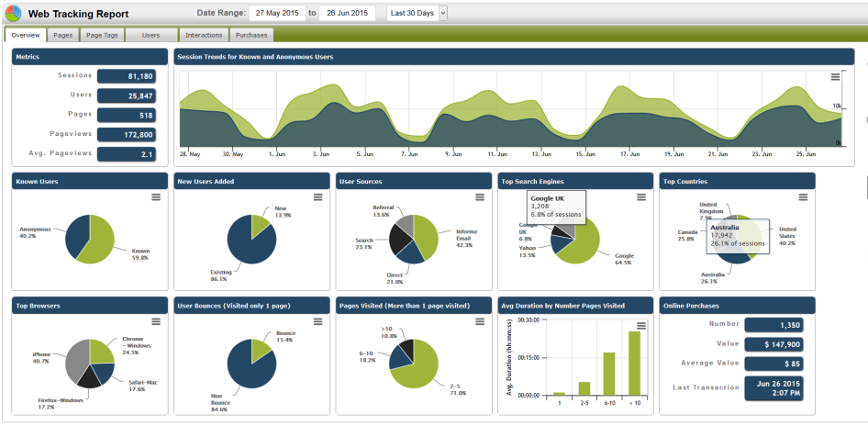This screenshot has width=868, height=426.
Task: Click the purchases Number value 1,350
Action: [773, 325]
